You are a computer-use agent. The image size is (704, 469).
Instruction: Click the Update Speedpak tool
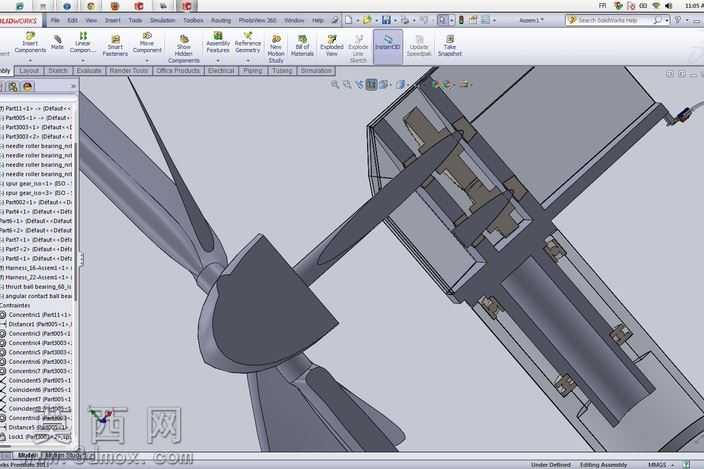point(418,45)
